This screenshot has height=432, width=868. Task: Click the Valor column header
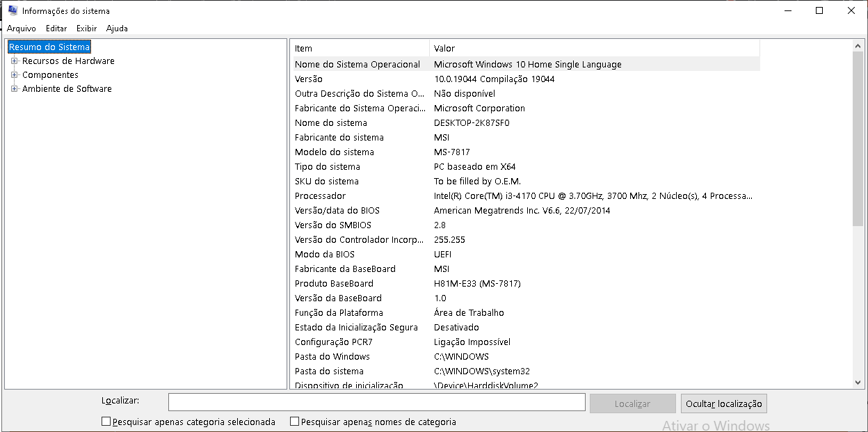[595, 48]
